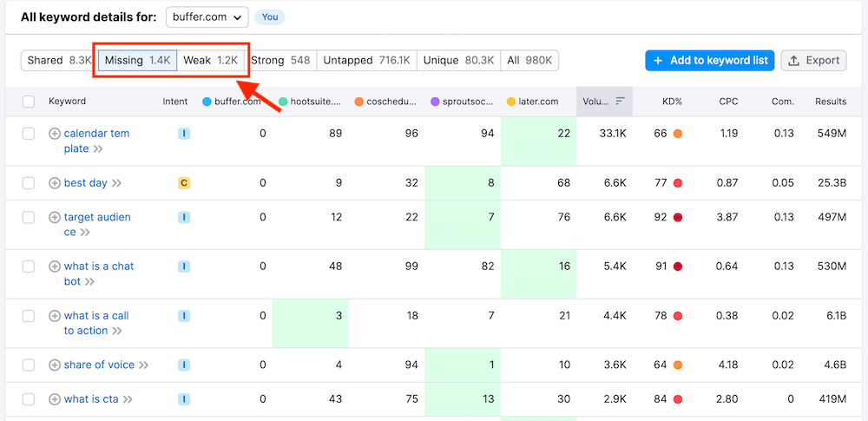
Task: Click the Volume column sort icon
Action: point(620,102)
